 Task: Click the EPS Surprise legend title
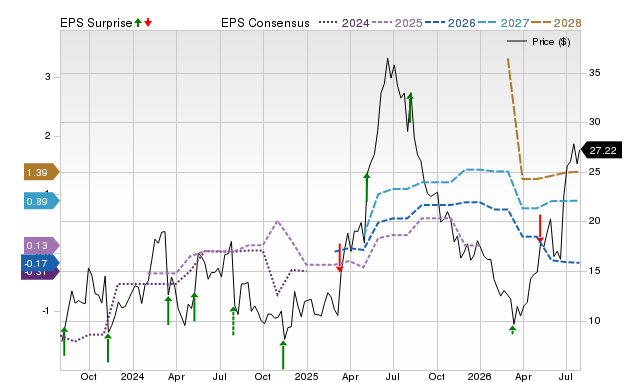[96, 23]
